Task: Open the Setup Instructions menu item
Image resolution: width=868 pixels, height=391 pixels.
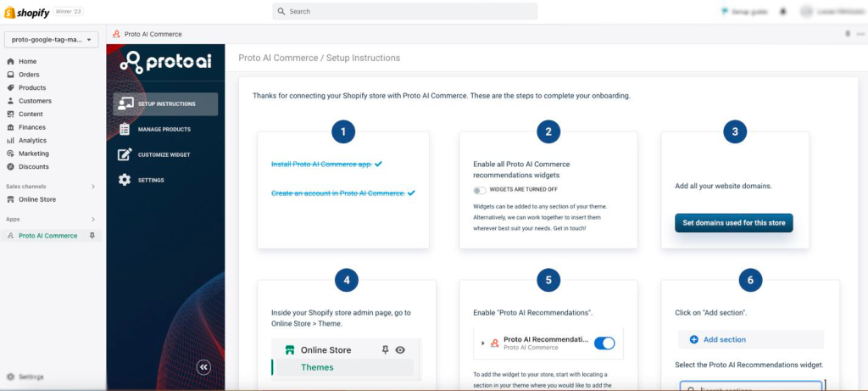Action: (165, 104)
